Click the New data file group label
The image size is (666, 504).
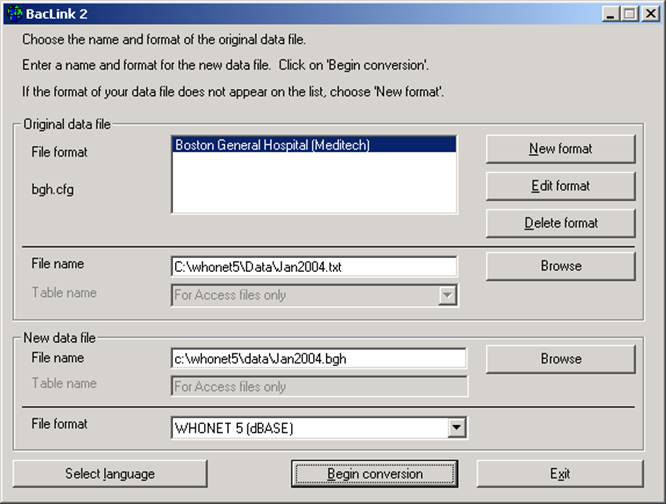point(59,338)
